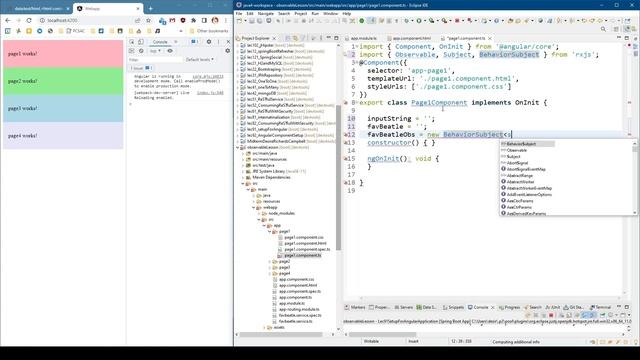The image size is (640, 360).
Task: Open DevTools settings gear in top bar
Action: point(209,42)
